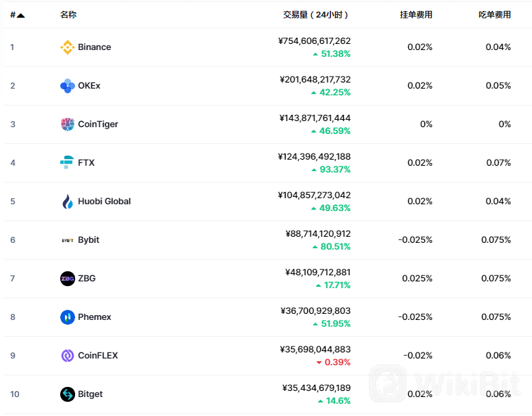Click the Bybit logo icon
The height and width of the screenshot is (416, 532).
(x=68, y=240)
